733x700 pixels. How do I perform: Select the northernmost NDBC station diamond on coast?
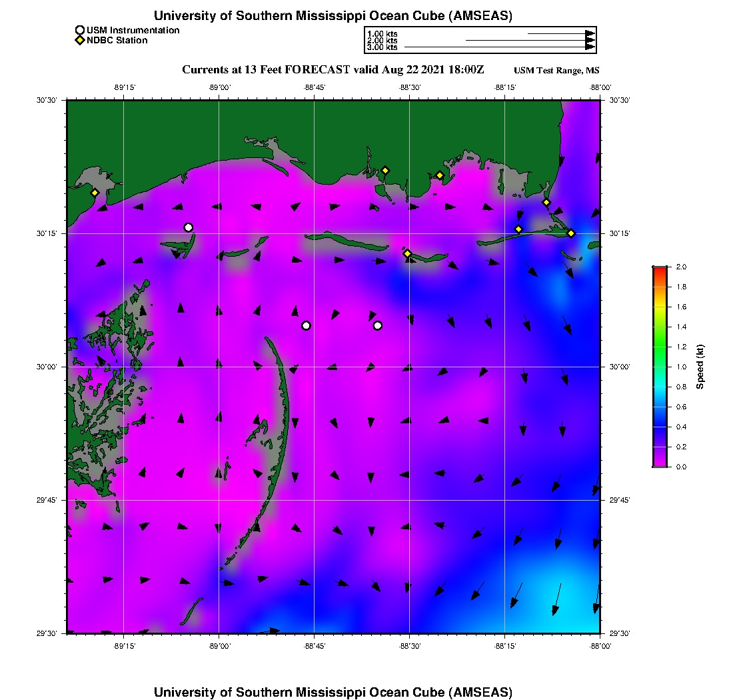tap(385, 171)
